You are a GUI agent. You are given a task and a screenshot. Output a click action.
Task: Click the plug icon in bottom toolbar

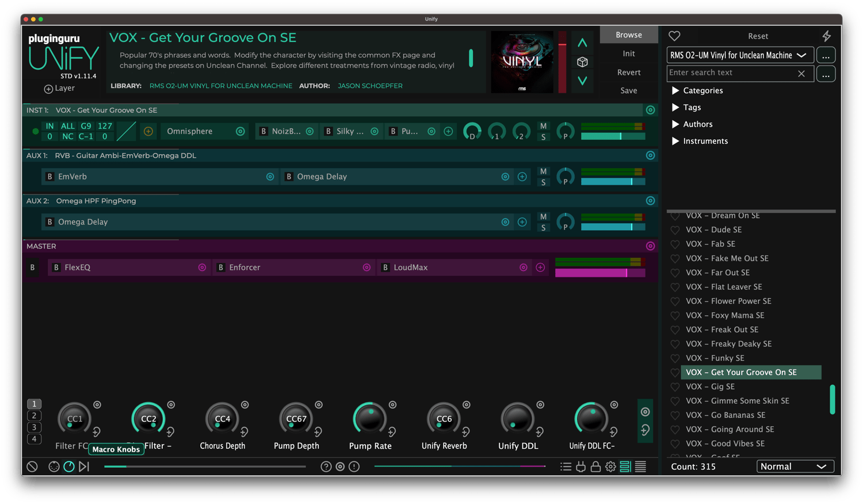(x=581, y=467)
